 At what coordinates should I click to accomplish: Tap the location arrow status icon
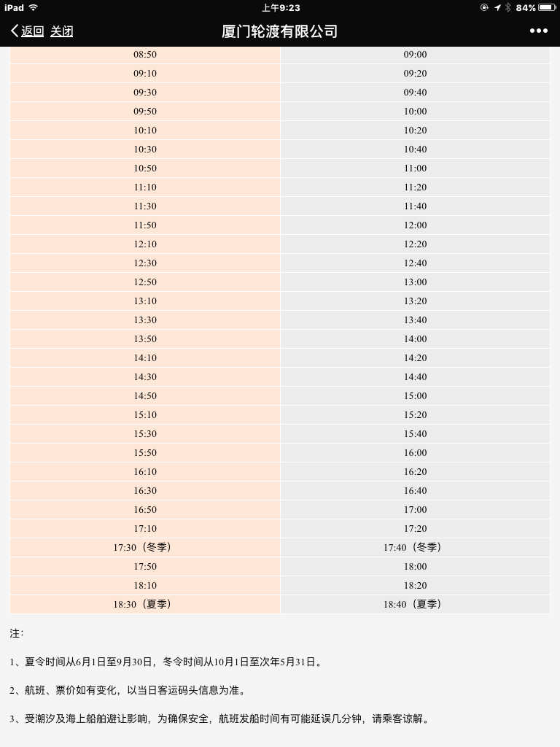point(497,7)
